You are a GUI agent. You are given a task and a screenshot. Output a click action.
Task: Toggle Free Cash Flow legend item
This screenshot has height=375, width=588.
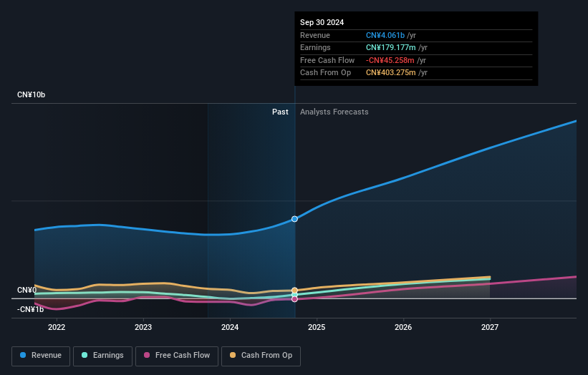[177, 355]
